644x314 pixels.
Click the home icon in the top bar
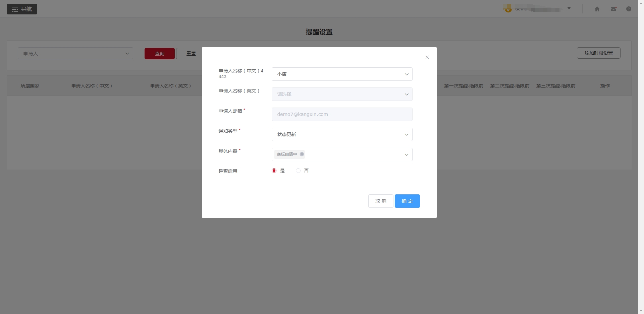597,9
